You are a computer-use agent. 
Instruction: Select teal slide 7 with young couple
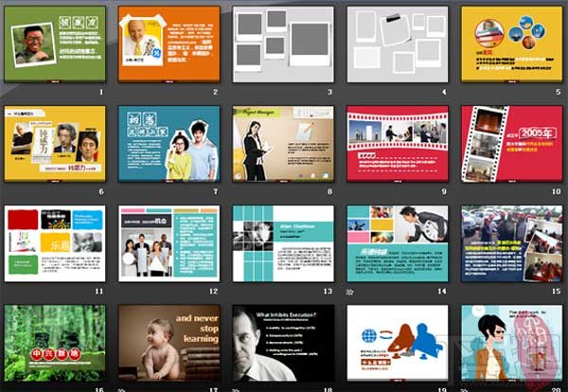pyautogui.click(x=169, y=144)
